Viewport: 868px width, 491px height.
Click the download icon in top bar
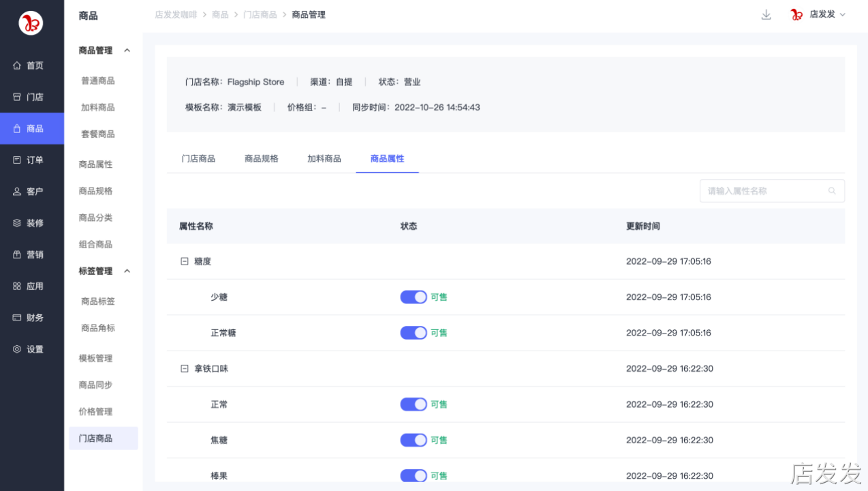pyautogui.click(x=766, y=14)
